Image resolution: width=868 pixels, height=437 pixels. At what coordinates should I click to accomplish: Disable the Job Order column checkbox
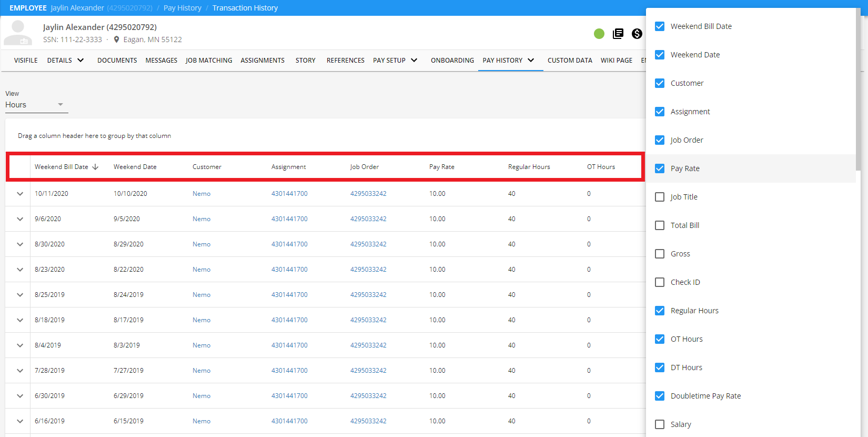pos(660,140)
